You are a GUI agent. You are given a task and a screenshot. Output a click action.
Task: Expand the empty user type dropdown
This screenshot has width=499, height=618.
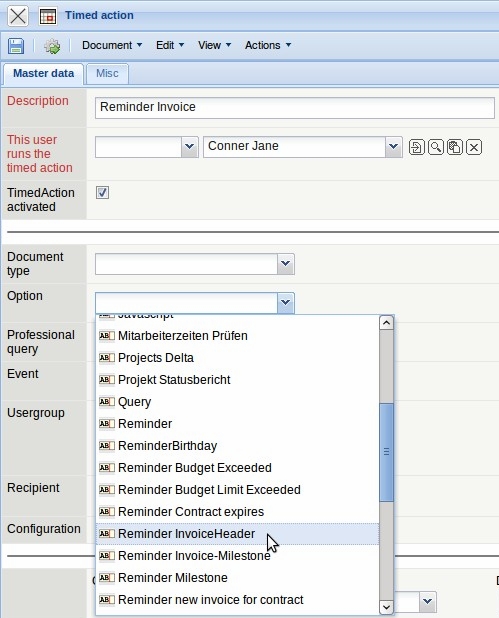[190, 147]
